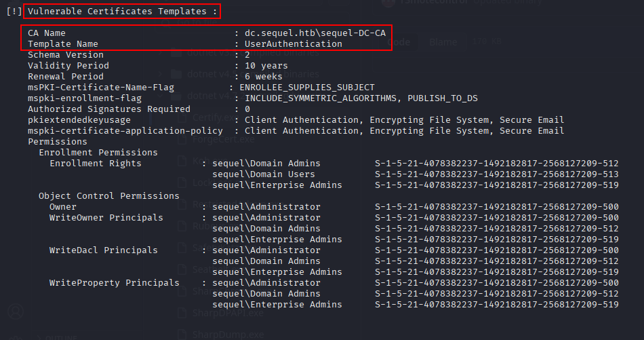
Task: Select sequel\Administrator in WriteProperty Principals row
Action: tap(266, 283)
